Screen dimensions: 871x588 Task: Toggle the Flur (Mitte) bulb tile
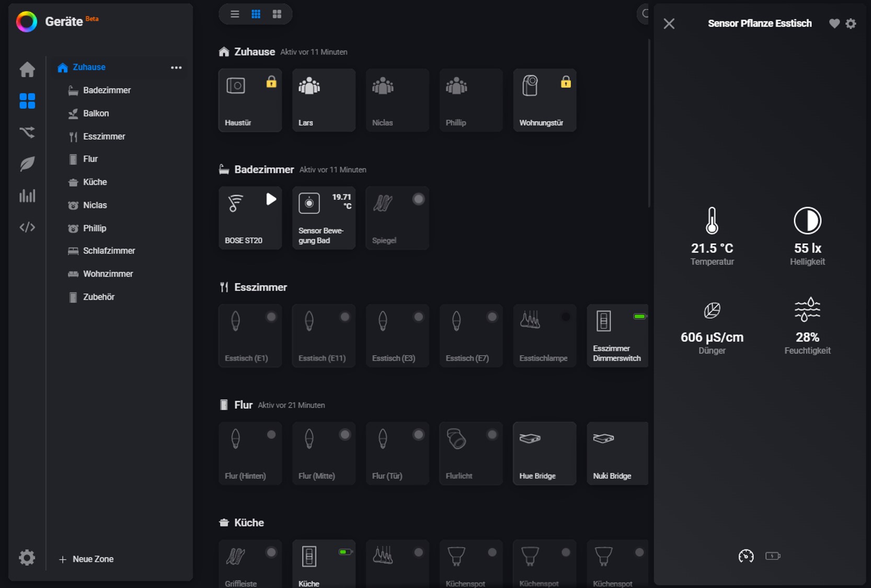point(324,453)
